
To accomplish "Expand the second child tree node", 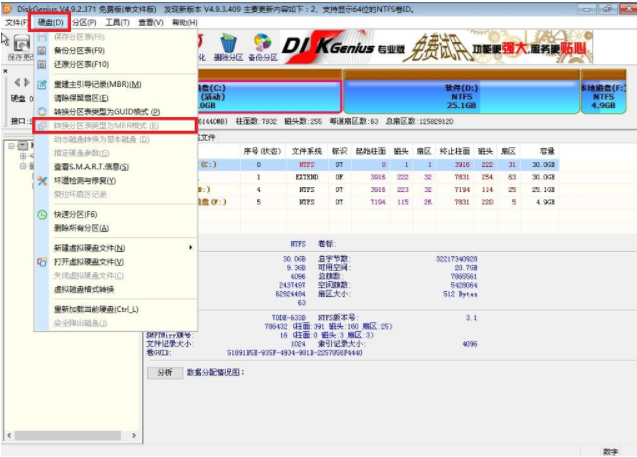I will click(23, 166).
